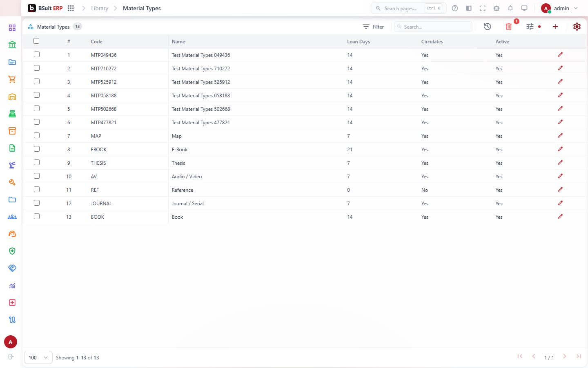
Task: Open the people group icon in sidebar
Action: coord(12,217)
